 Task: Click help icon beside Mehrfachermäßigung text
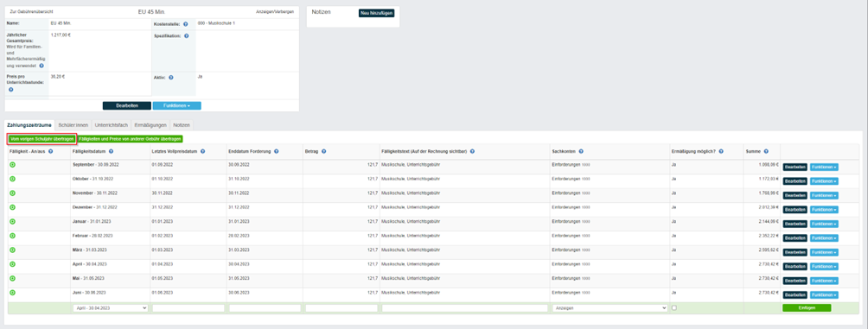(41, 66)
